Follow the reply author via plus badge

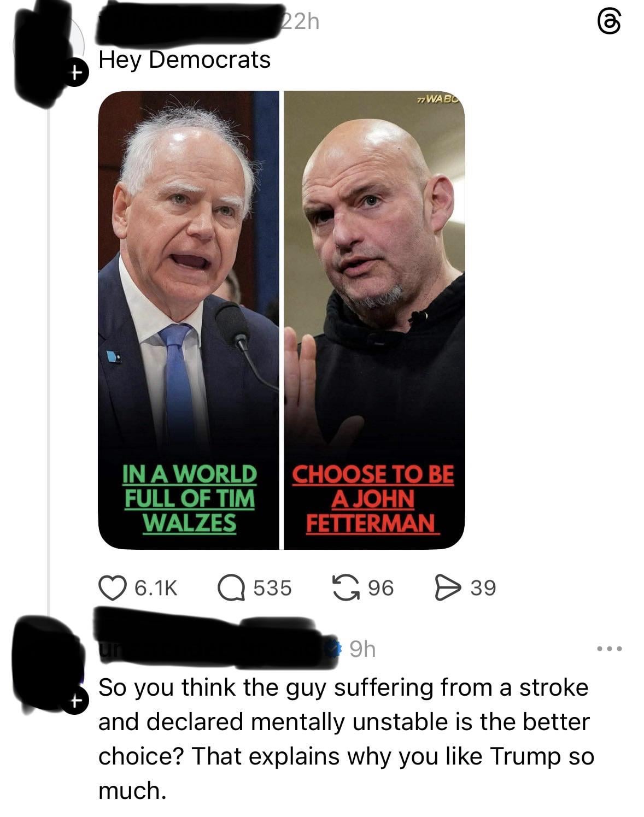[77, 701]
